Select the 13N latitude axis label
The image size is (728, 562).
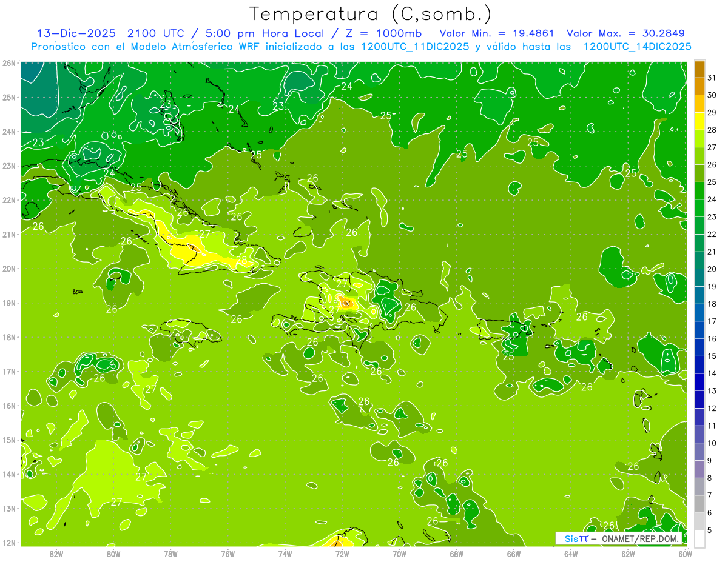coord(8,508)
